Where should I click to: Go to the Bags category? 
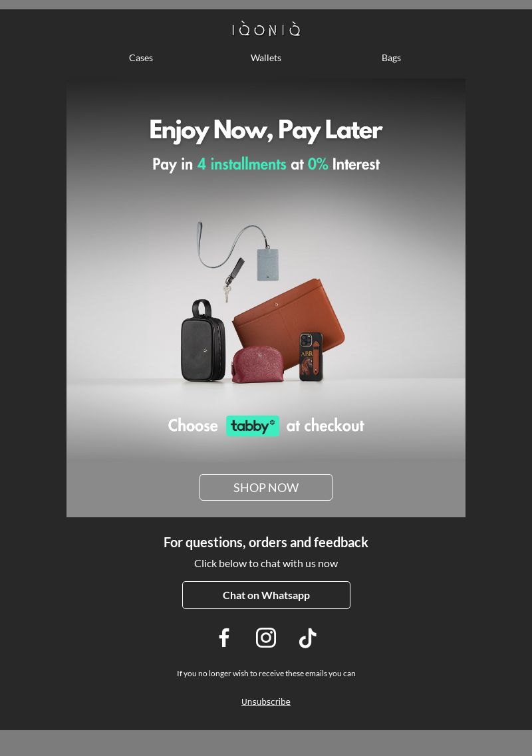tap(391, 58)
